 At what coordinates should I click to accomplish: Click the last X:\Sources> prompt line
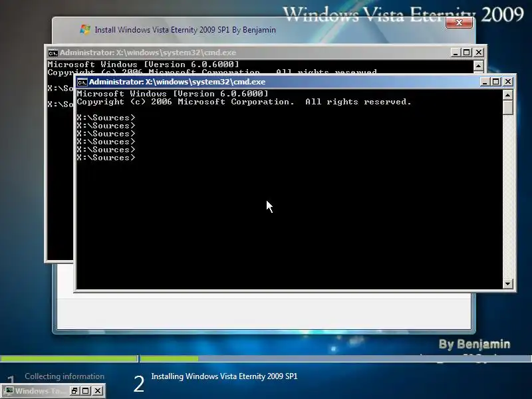[106, 158]
